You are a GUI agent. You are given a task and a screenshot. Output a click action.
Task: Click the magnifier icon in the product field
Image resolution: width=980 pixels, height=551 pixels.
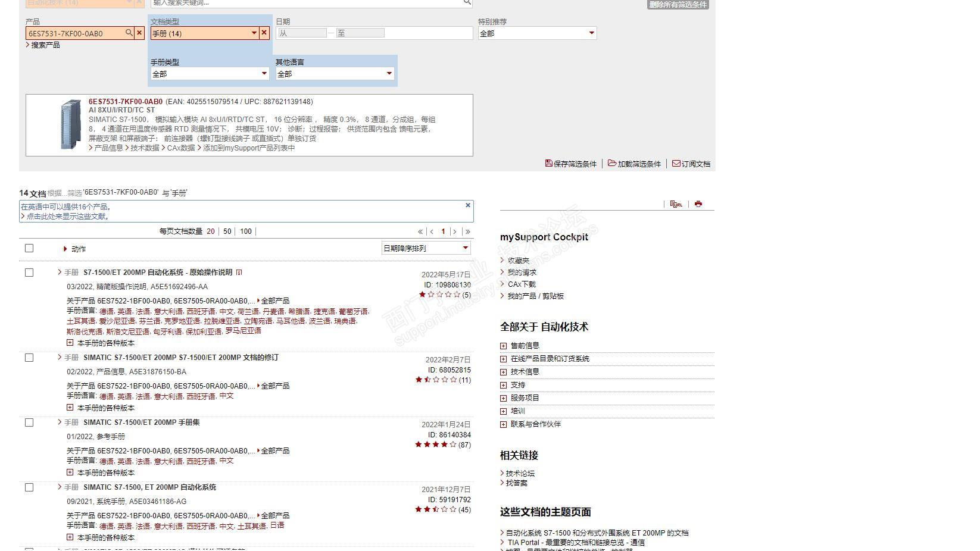click(x=129, y=33)
